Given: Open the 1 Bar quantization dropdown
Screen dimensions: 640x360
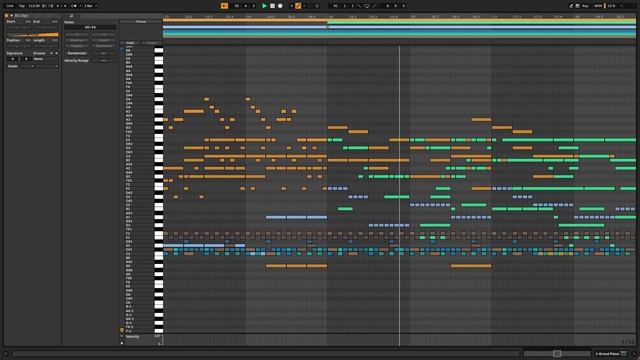Looking at the screenshot, I should pyautogui.click(x=91, y=6).
